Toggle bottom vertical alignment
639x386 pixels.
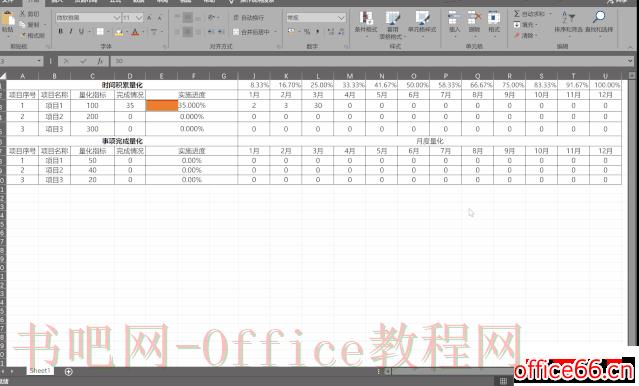[x=198, y=18]
